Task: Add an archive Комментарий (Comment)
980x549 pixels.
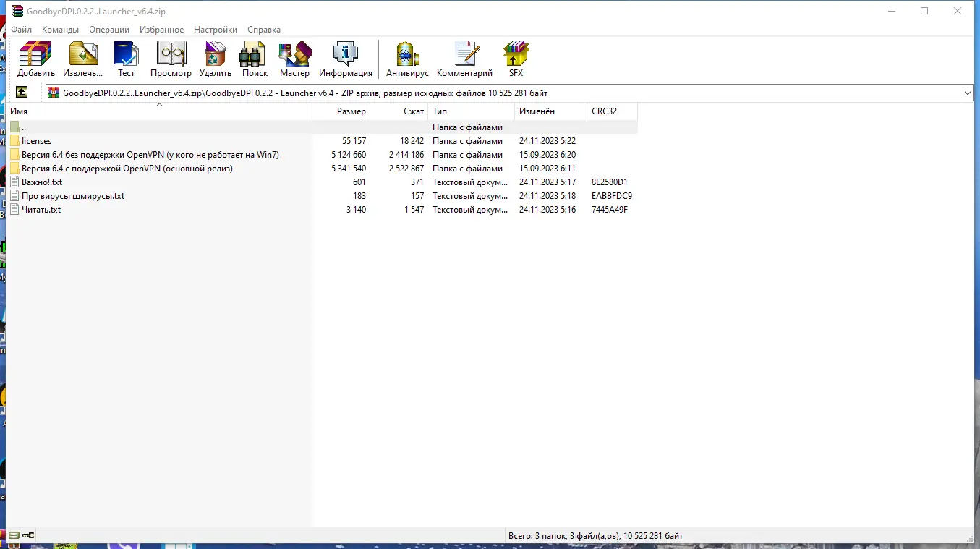Action: pos(465,59)
